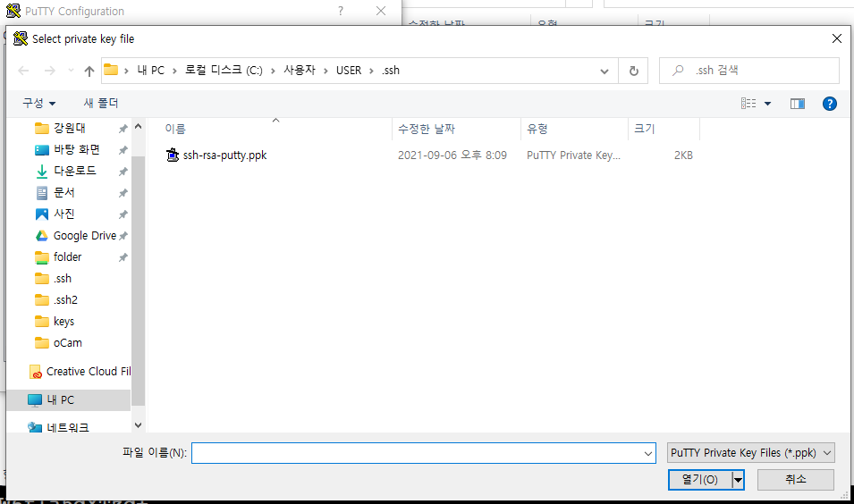
Task: Go up one folder level
Action: (89, 71)
